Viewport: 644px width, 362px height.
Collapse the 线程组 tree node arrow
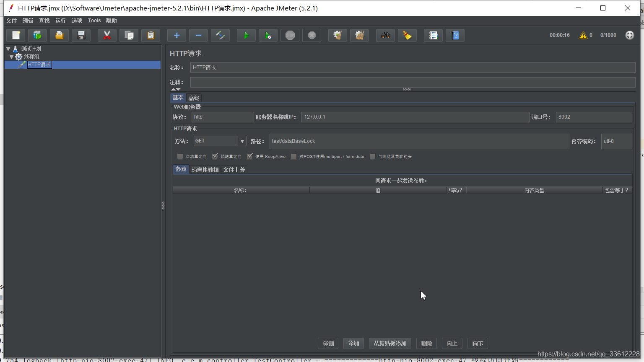11,57
